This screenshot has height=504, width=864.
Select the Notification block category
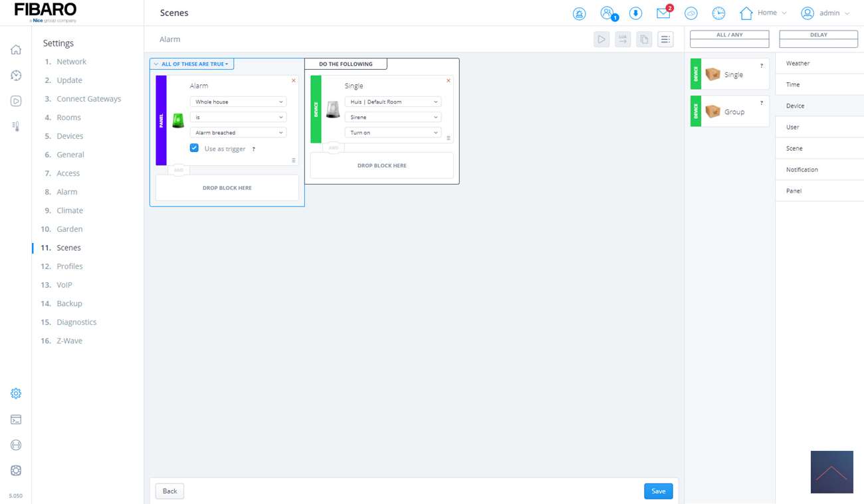(x=819, y=169)
